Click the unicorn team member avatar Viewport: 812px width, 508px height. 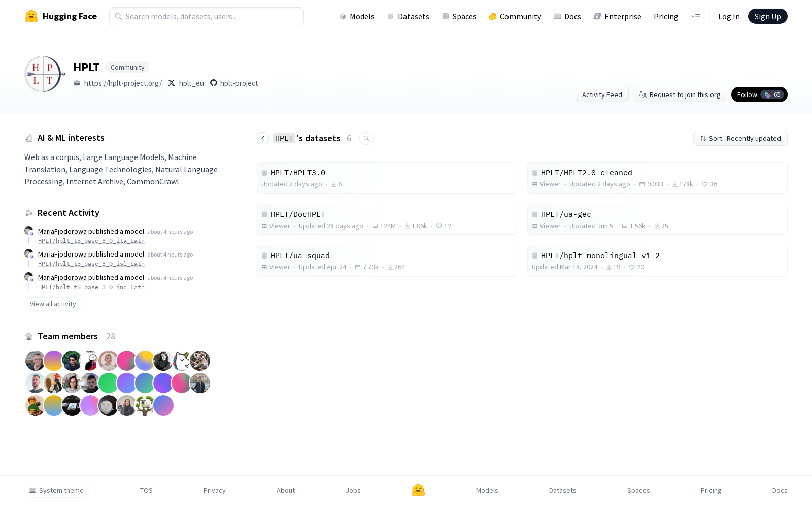181,361
